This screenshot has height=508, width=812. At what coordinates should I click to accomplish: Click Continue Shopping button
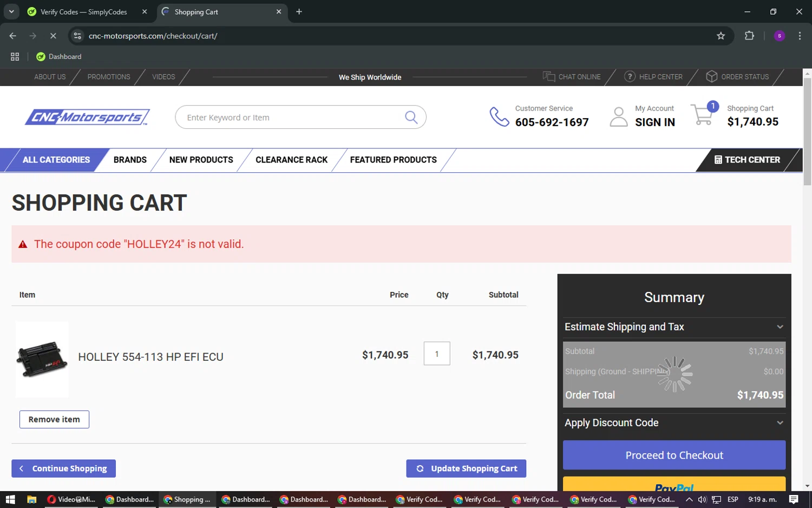63,468
